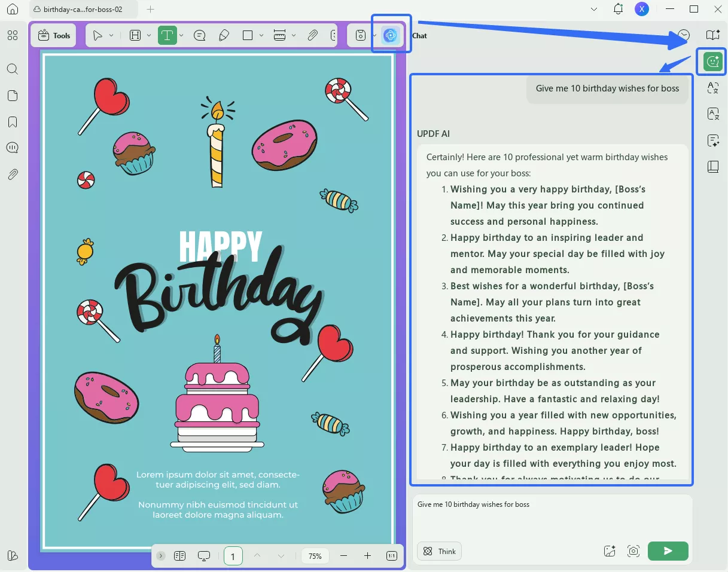Send the AI chat prompt
Screen dimensions: 728x572
tap(668, 551)
